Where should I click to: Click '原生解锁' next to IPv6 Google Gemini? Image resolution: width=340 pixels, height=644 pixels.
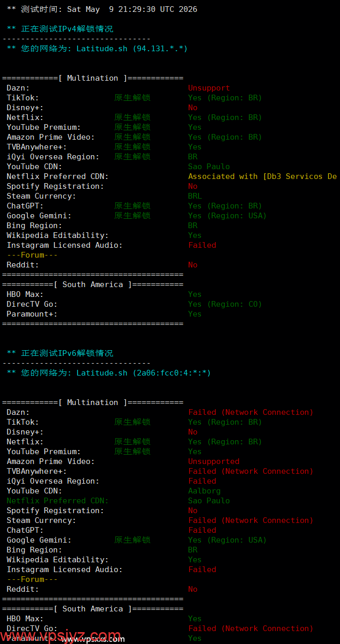coord(132,540)
